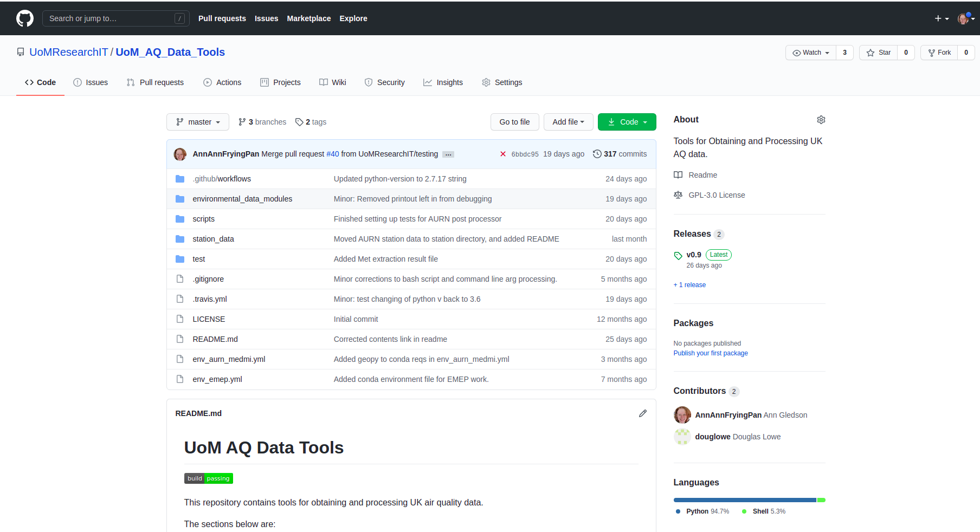Click the env_emep.yml file icon

tap(180, 379)
